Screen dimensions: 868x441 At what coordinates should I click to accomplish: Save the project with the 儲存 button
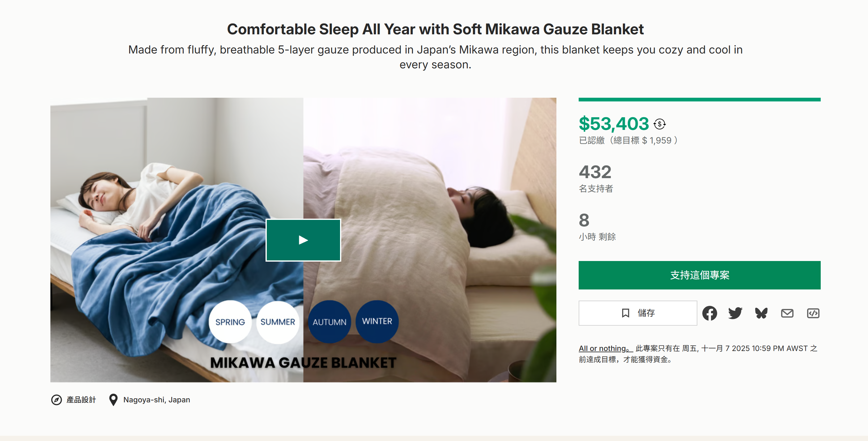637,313
